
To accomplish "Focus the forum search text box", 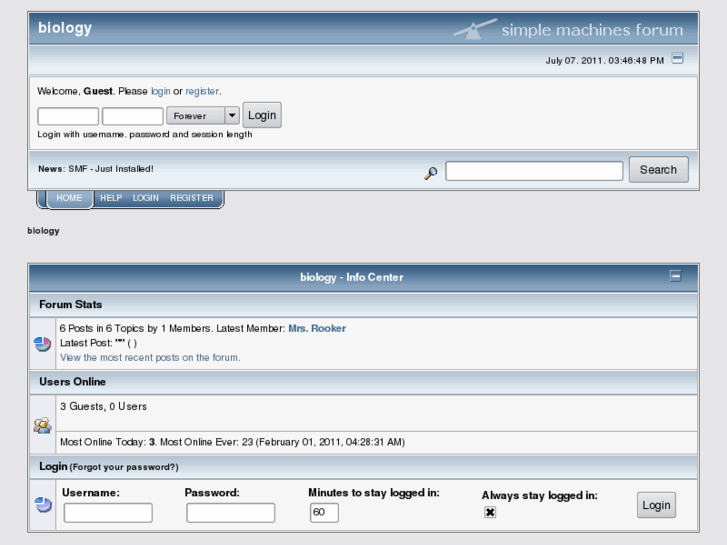I will (x=534, y=171).
